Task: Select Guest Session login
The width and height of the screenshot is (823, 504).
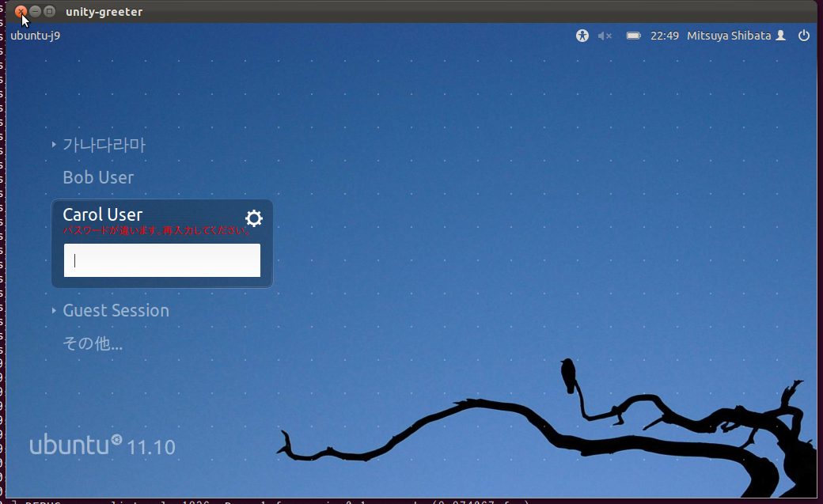Action: (116, 310)
